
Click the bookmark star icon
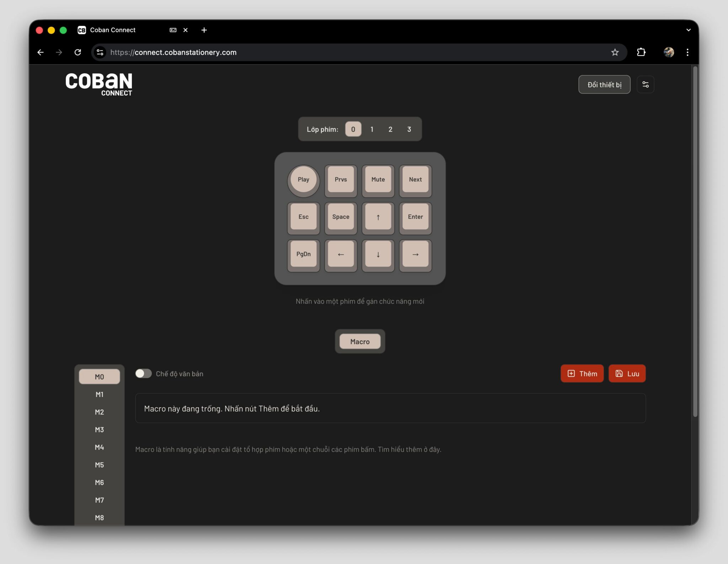click(615, 53)
